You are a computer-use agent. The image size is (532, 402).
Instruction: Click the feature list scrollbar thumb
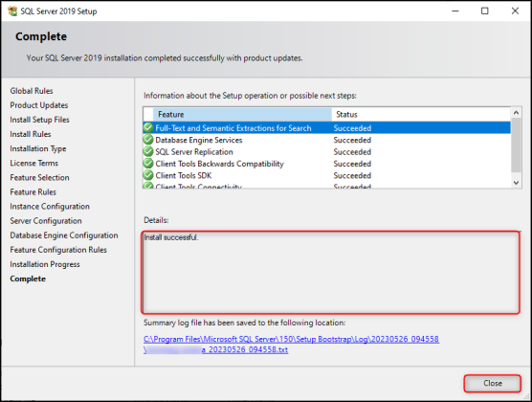pos(516,145)
